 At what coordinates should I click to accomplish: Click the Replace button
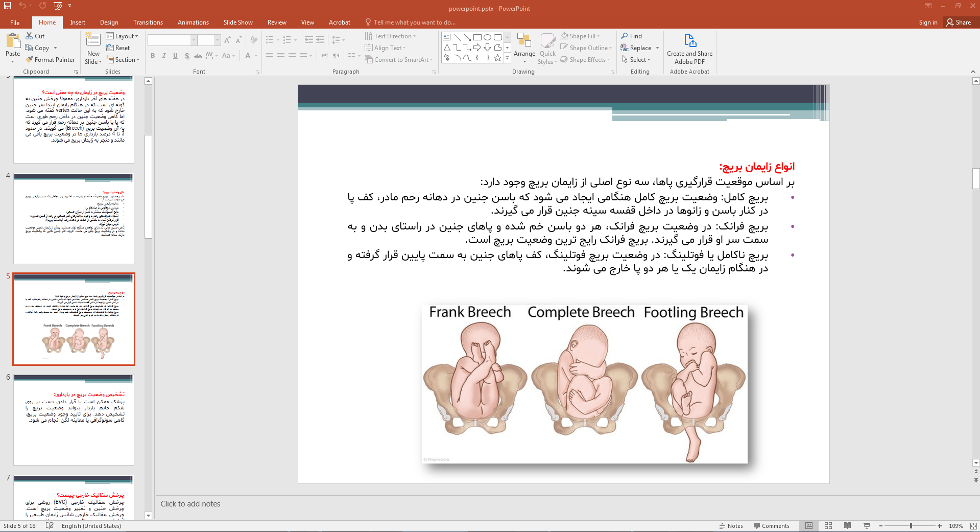coord(636,48)
